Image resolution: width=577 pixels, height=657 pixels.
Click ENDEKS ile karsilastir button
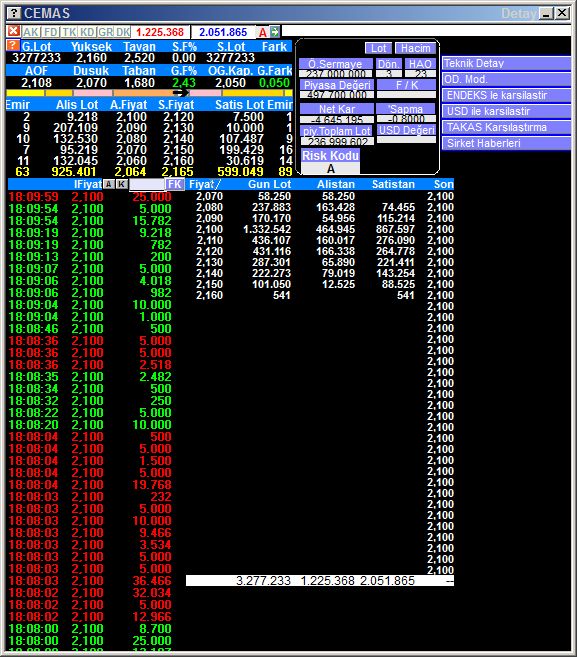point(506,95)
